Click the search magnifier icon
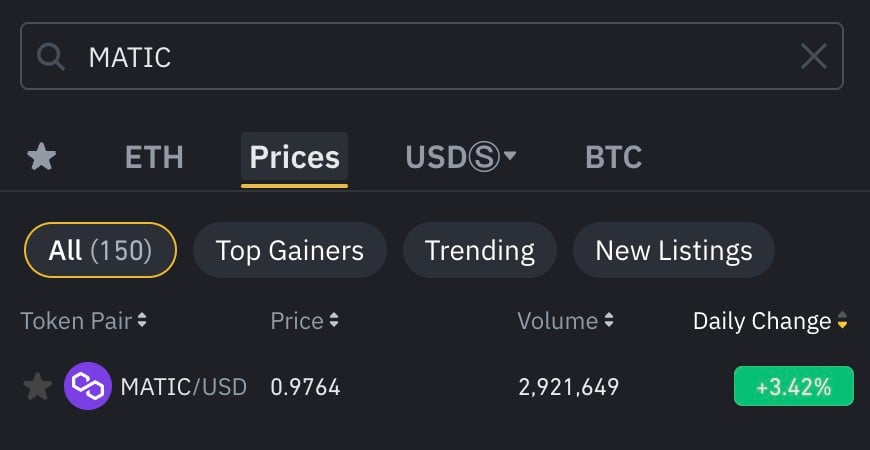The image size is (870, 450). tap(51, 57)
